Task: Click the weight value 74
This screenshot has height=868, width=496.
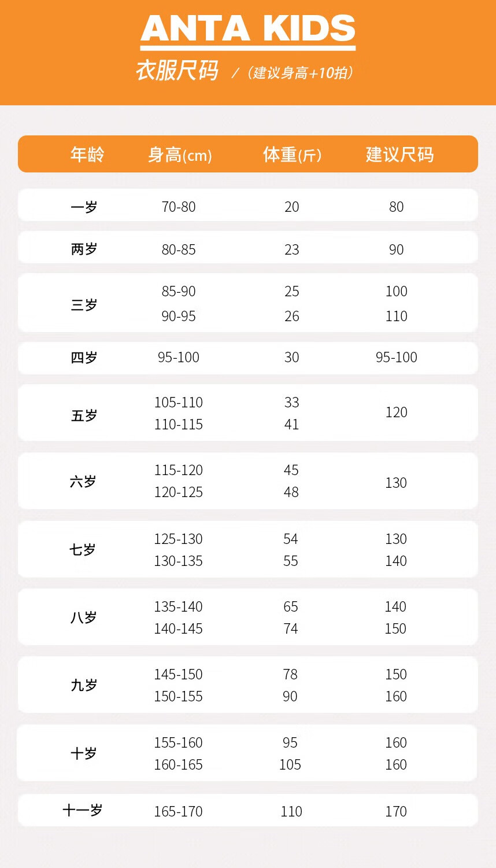Action: [x=291, y=629]
